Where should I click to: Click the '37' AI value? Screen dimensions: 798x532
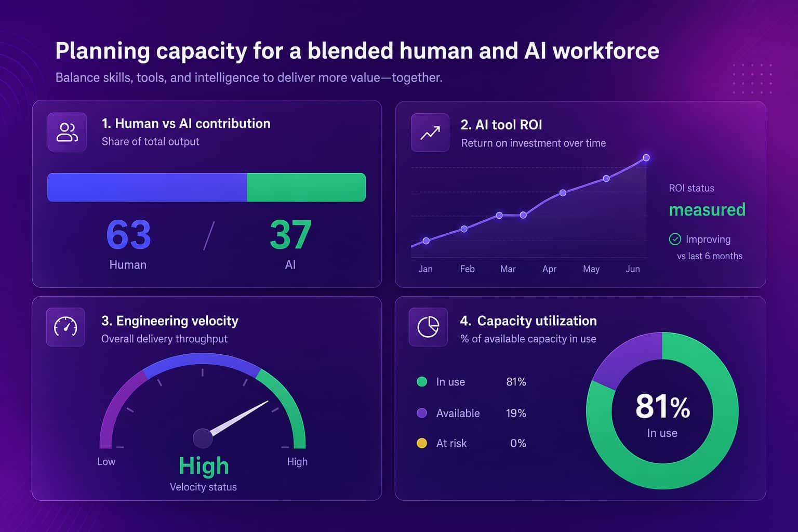(x=290, y=235)
